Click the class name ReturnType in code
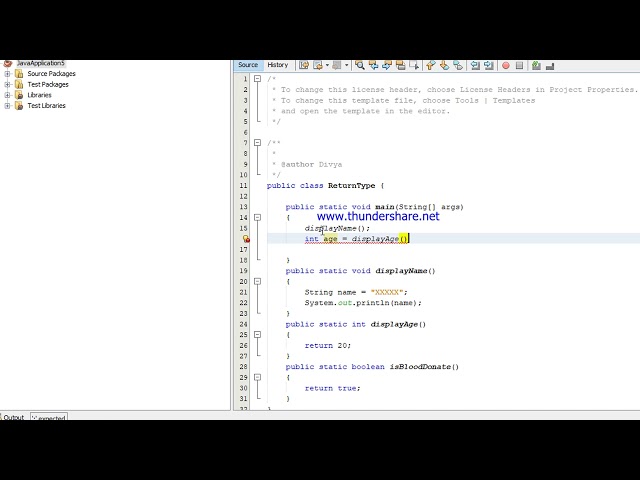This screenshot has width=640, height=480. [351, 186]
